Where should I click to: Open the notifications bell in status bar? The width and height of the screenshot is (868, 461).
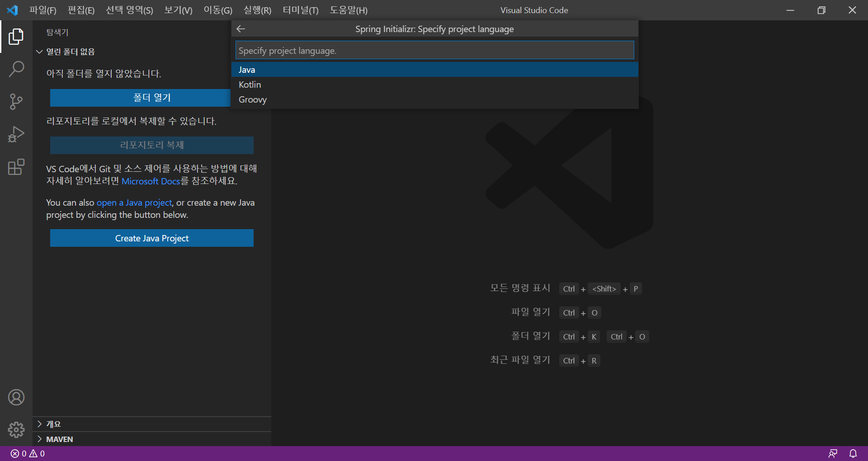pyautogui.click(x=853, y=453)
